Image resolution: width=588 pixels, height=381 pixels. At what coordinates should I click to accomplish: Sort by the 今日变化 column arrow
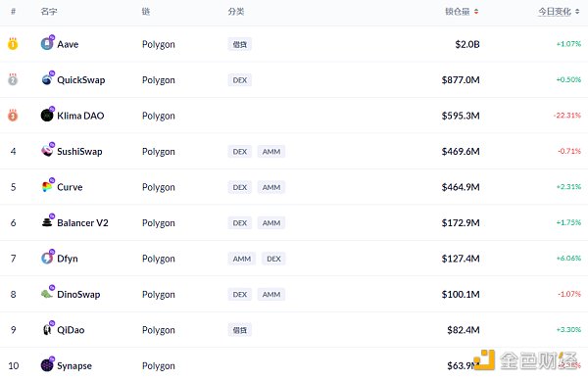[x=577, y=12]
